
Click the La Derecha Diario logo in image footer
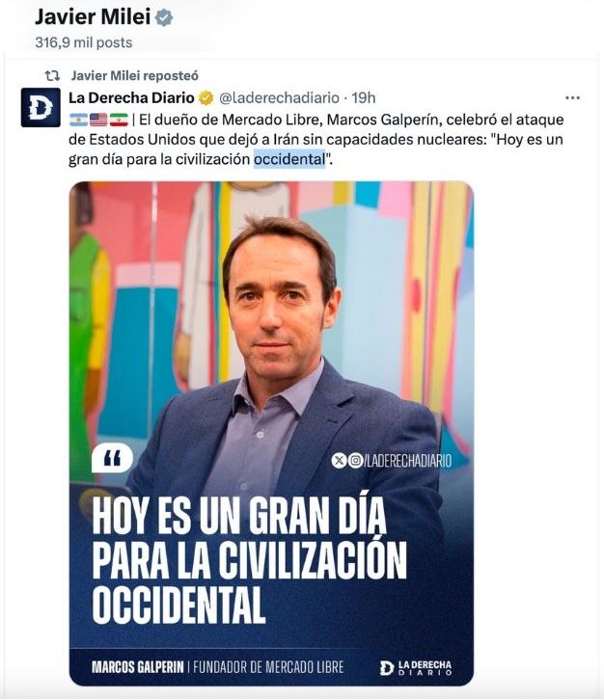tap(416, 667)
